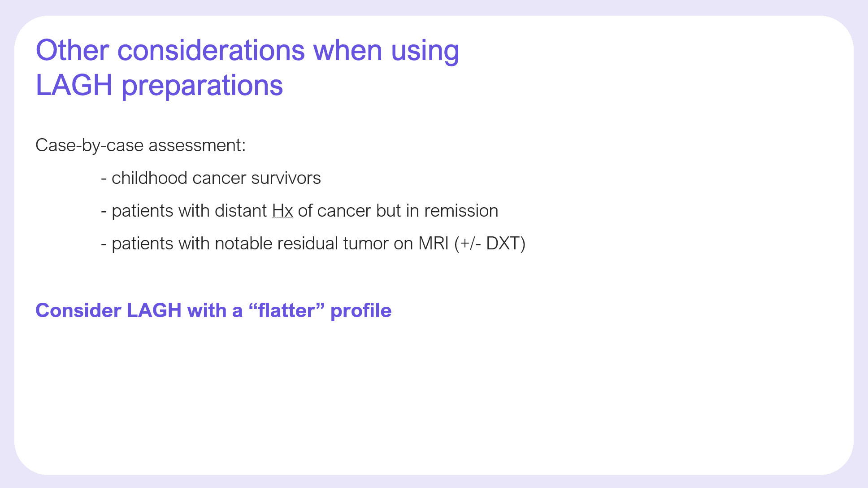Viewport: 868px width, 488px height.
Task: Click "LAGH preparations" in the heading
Action: 159,85
